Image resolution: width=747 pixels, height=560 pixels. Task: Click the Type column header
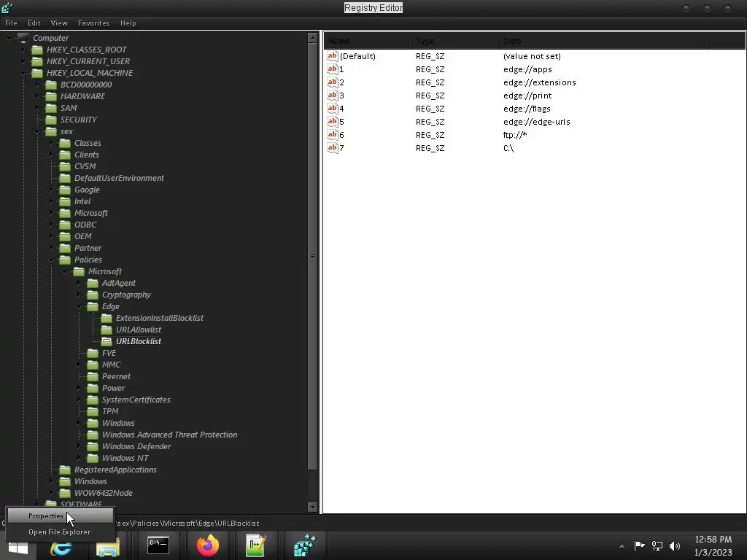tap(454, 41)
